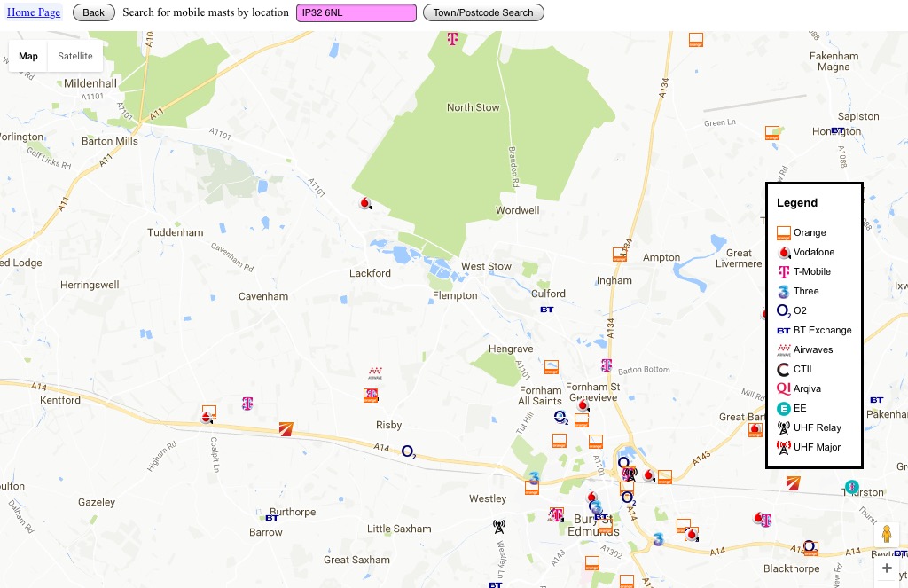Click the Town/Postcode Search button
Viewport: 908px width, 588px height.
click(483, 12)
